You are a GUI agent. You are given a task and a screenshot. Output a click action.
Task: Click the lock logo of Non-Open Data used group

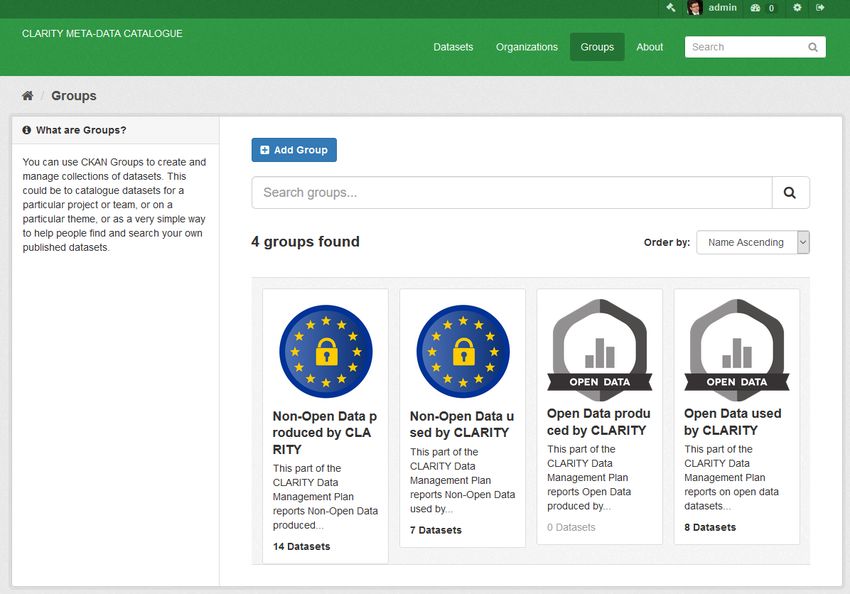click(x=463, y=351)
